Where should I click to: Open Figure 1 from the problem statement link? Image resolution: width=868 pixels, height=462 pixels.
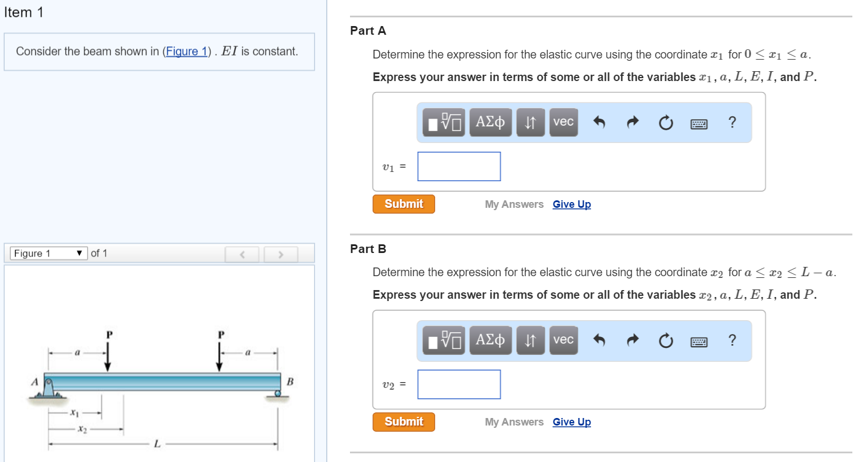[x=187, y=51]
